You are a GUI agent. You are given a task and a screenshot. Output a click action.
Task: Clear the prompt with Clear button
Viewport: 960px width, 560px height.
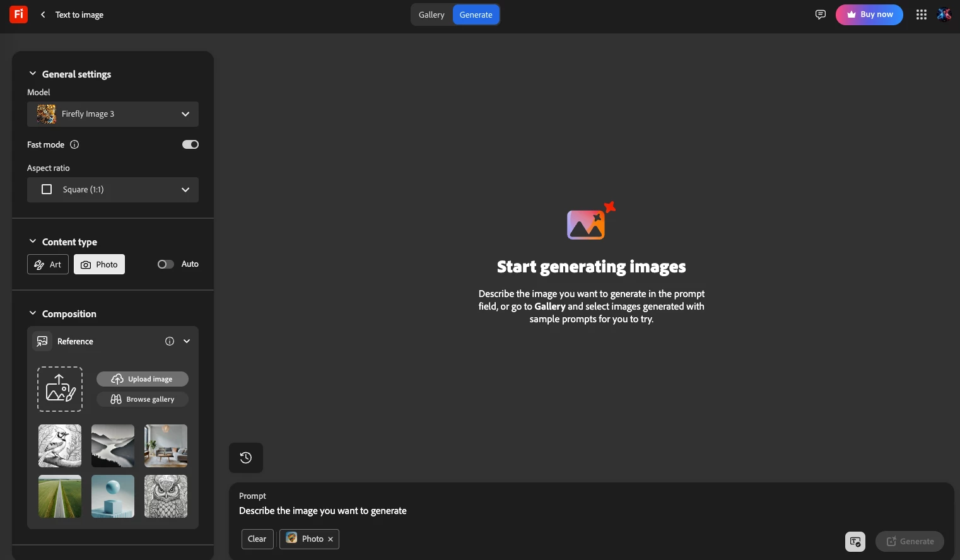[x=257, y=539]
